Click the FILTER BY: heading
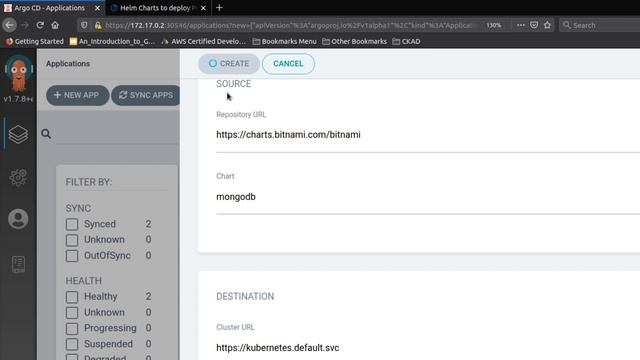The width and height of the screenshot is (640, 360). point(89,182)
